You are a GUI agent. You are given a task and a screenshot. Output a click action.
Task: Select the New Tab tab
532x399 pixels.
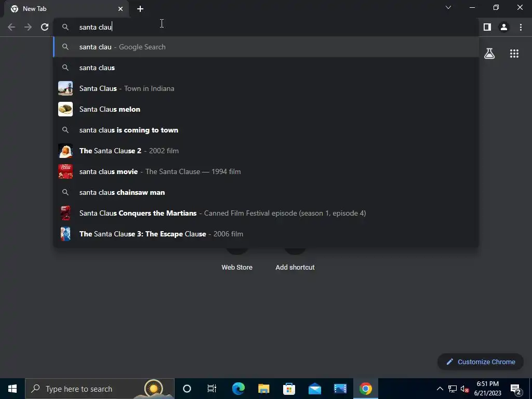click(66, 9)
